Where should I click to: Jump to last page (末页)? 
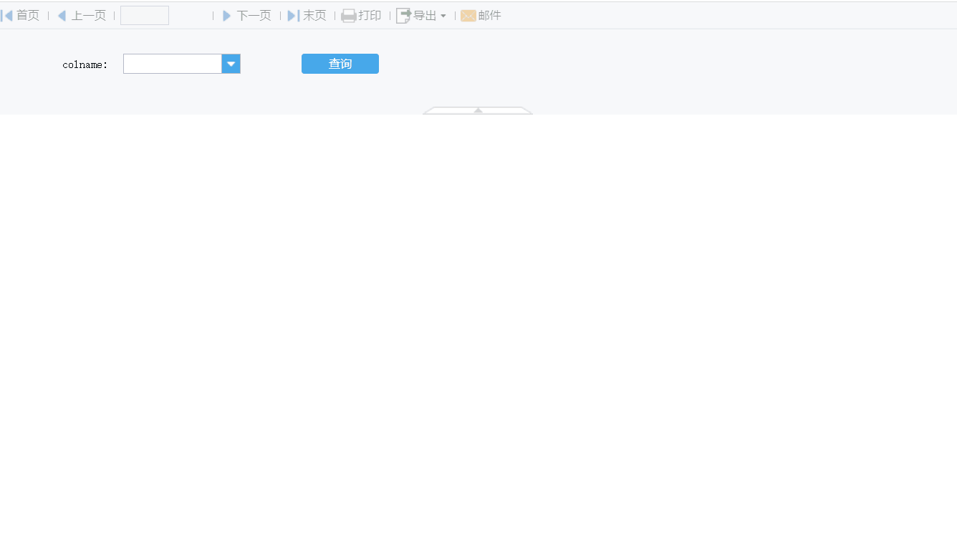point(307,16)
